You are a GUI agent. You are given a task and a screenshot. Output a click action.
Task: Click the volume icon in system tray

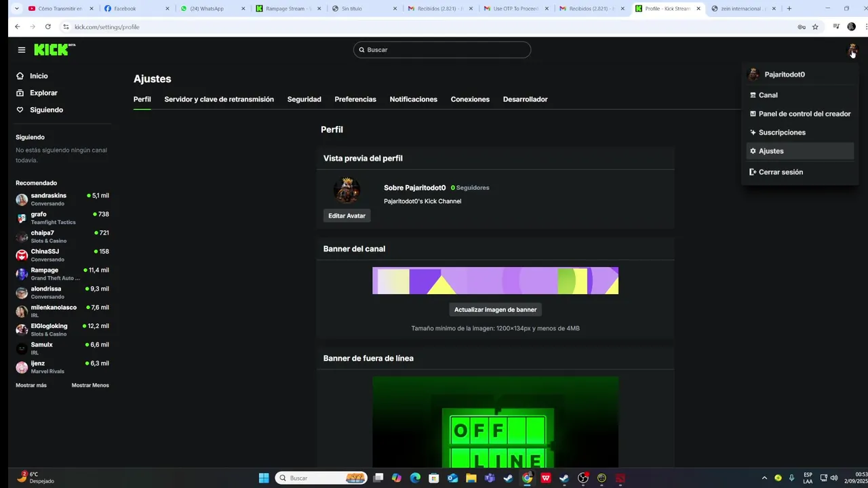(x=833, y=478)
